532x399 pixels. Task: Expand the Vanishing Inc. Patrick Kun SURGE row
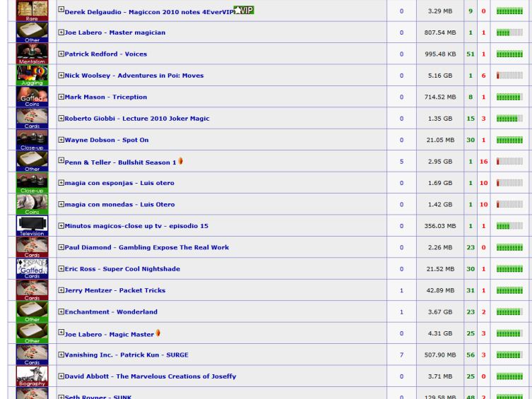pos(61,355)
